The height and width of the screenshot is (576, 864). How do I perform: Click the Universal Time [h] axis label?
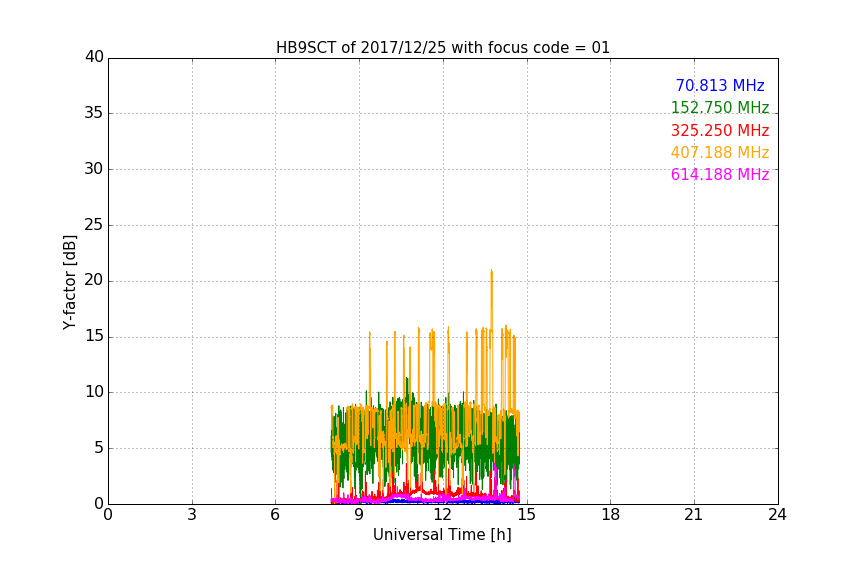[x=442, y=535]
